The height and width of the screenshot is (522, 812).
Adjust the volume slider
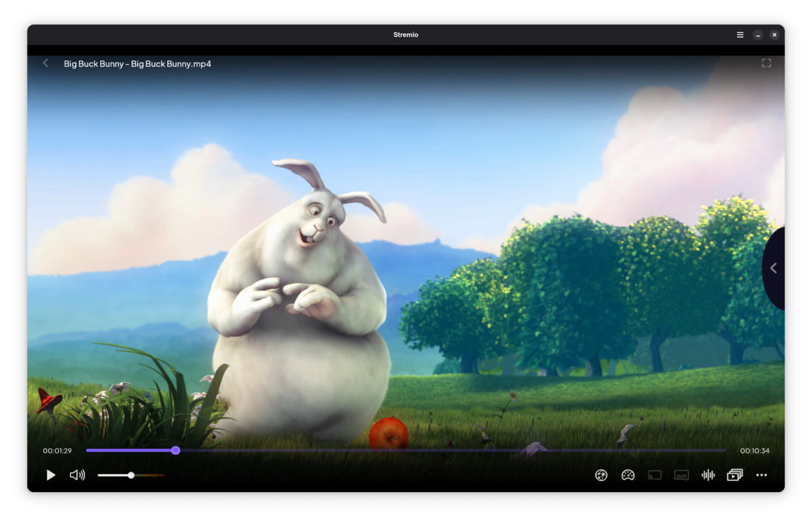coord(131,475)
